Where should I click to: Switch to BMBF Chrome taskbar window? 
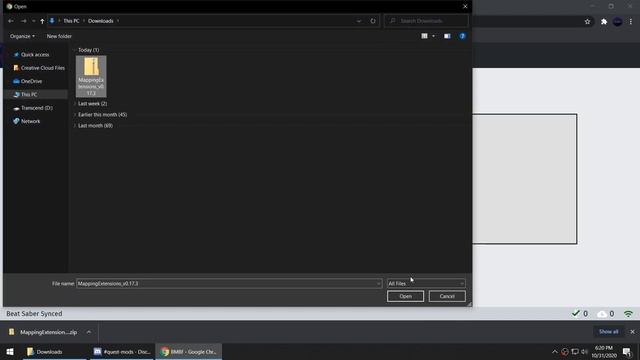tap(189, 352)
